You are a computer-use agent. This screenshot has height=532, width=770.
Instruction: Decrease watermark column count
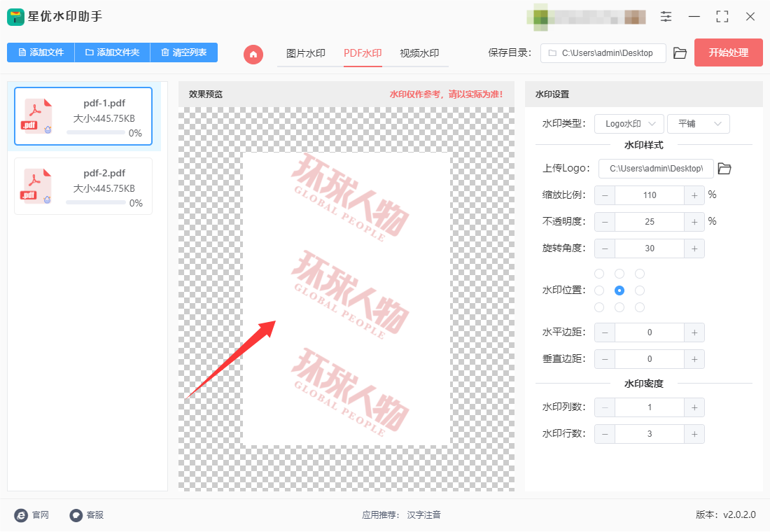(x=605, y=407)
